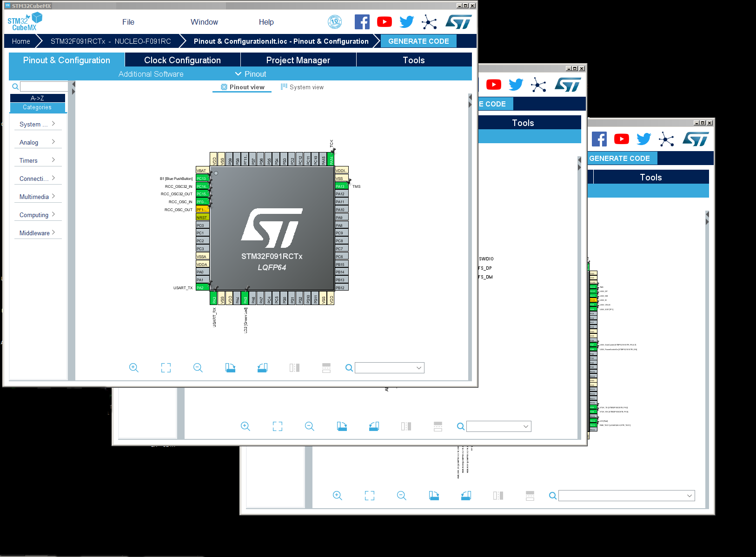Image resolution: width=756 pixels, height=557 pixels.
Task: Zoom in on the pinout in front window
Action: pos(133,368)
